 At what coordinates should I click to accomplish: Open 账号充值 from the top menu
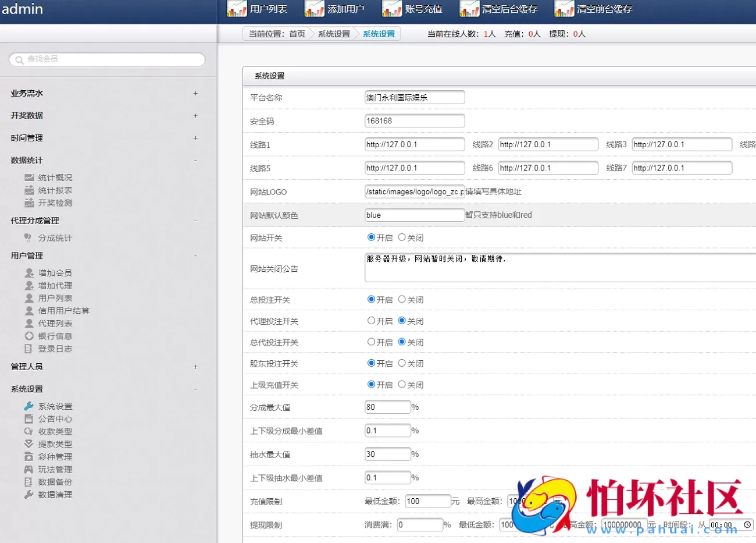[x=423, y=9]
